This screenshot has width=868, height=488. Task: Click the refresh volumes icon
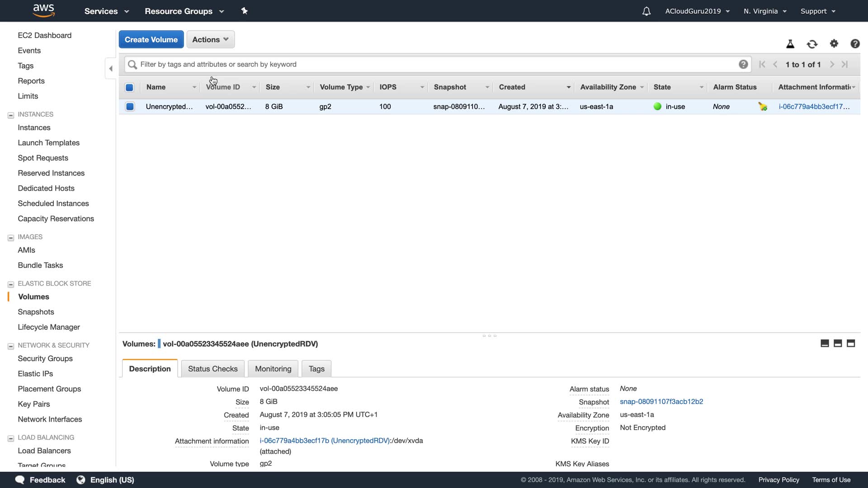point(812,44)
